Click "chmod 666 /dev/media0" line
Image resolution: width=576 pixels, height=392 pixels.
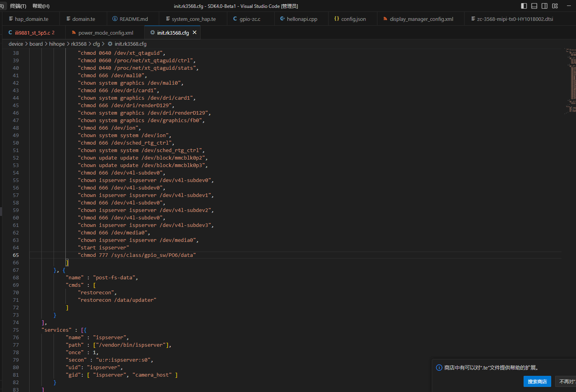pos(114,232)
